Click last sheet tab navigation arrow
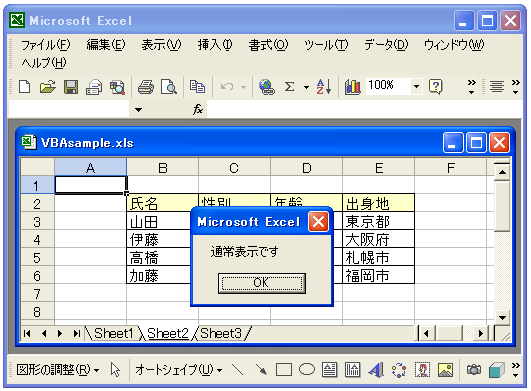The height and width of the screenshot is (391, 531). tap(77, 333)
